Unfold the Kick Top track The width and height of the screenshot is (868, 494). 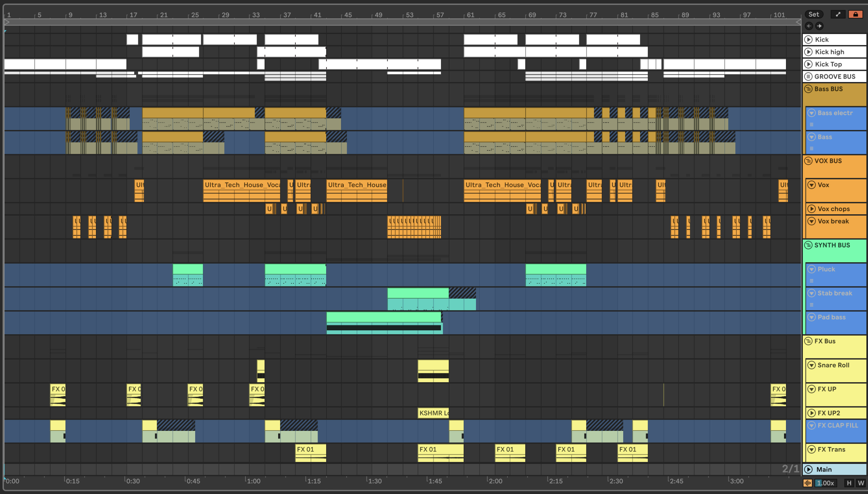pyautogui.click(x=808, y=64)
